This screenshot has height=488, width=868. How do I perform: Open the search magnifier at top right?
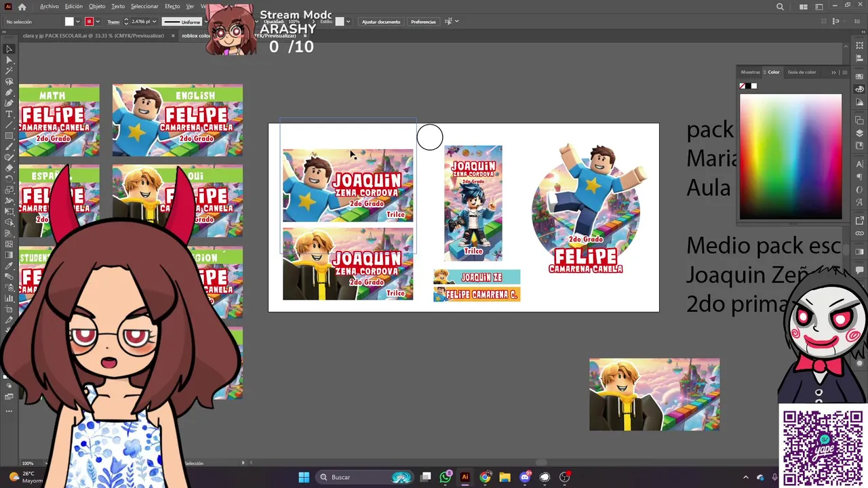pos(780,7)
